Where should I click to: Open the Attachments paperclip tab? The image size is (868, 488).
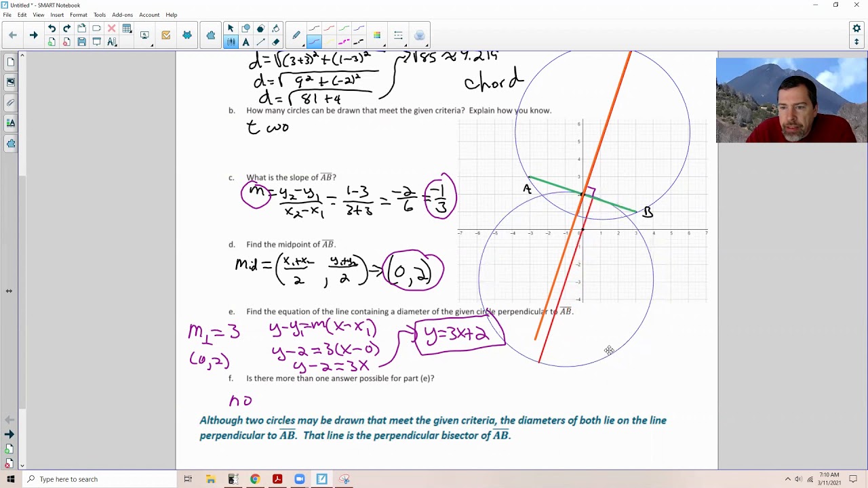tap(11, 103)
